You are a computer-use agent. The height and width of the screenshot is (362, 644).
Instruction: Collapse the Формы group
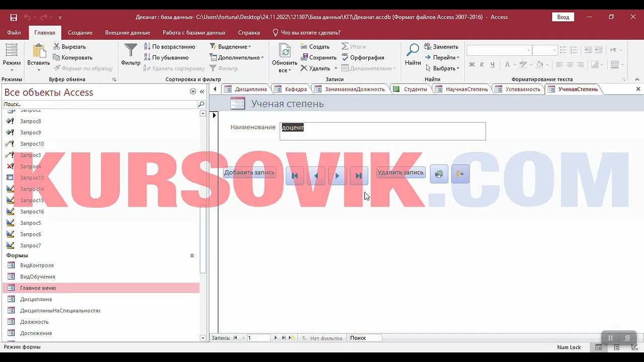(192, 255)
